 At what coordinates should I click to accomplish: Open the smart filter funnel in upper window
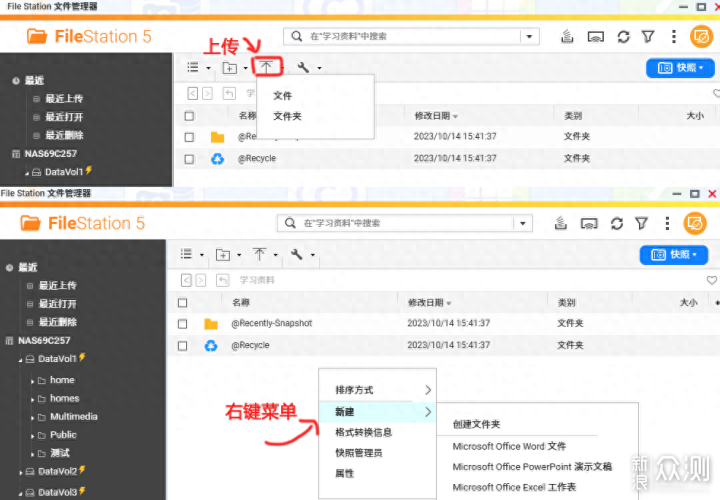click(x=648, y=36)
